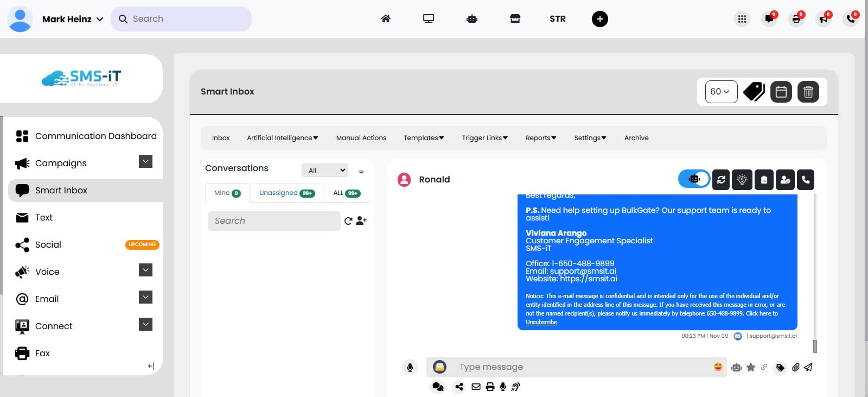Screen dimensions: 868x397
Task: Click the conversations filter lines icon
Action: click(361, 172)
